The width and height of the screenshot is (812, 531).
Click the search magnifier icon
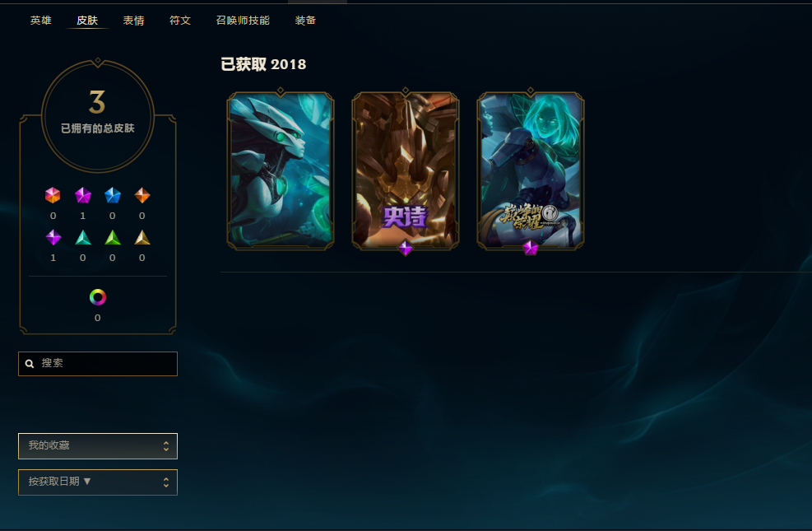(x=30, y=364)
